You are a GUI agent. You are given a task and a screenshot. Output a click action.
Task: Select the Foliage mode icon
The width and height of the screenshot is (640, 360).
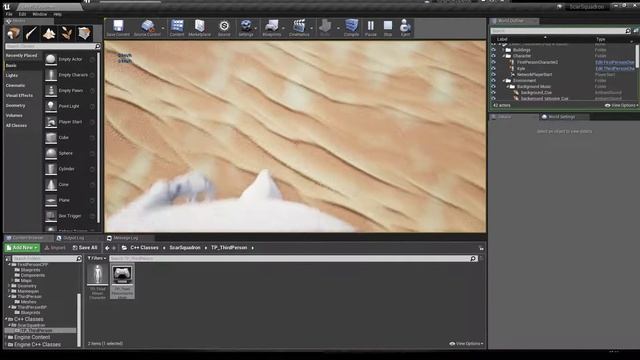[67, 33]
